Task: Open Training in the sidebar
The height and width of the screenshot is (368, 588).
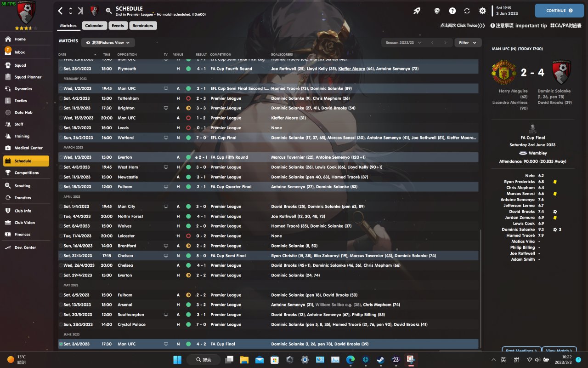Action: tap(26, 136)
